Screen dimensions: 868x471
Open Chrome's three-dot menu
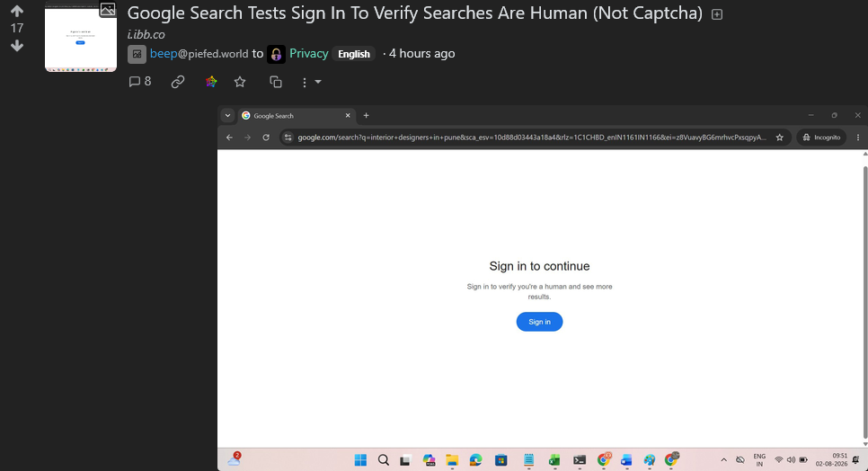(858, 138)
